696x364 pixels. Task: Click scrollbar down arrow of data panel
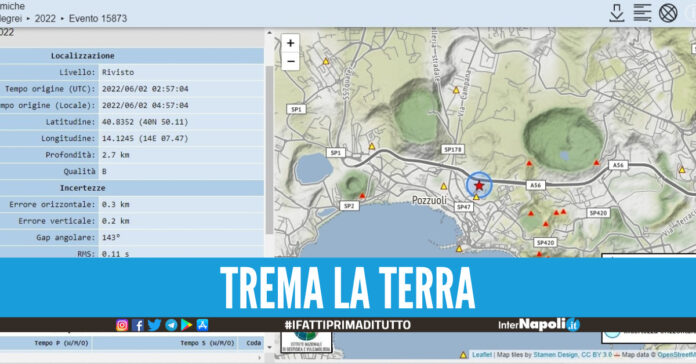pyautogui.click(x=269, y=347)
